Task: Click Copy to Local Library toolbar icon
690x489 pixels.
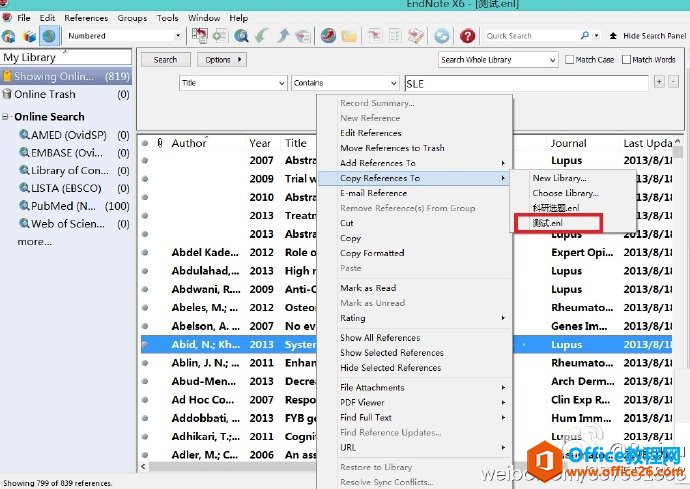Action: point(199,36)
